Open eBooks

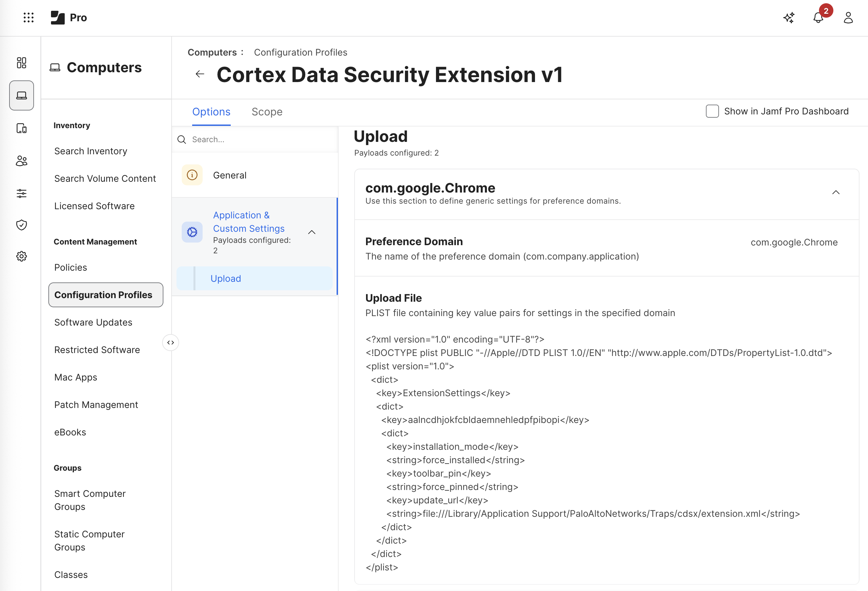click(x=70, y=432)
